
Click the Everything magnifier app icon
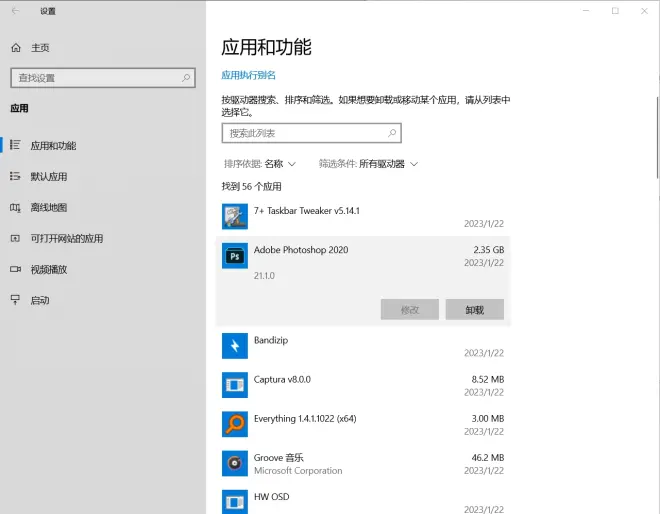[x=235, y=424]
